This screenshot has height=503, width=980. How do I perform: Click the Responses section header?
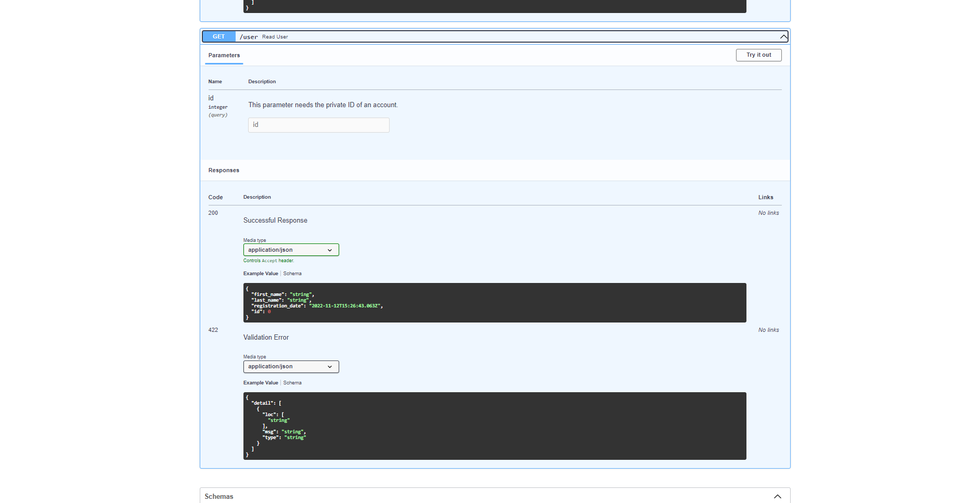(x=224, y=170)
